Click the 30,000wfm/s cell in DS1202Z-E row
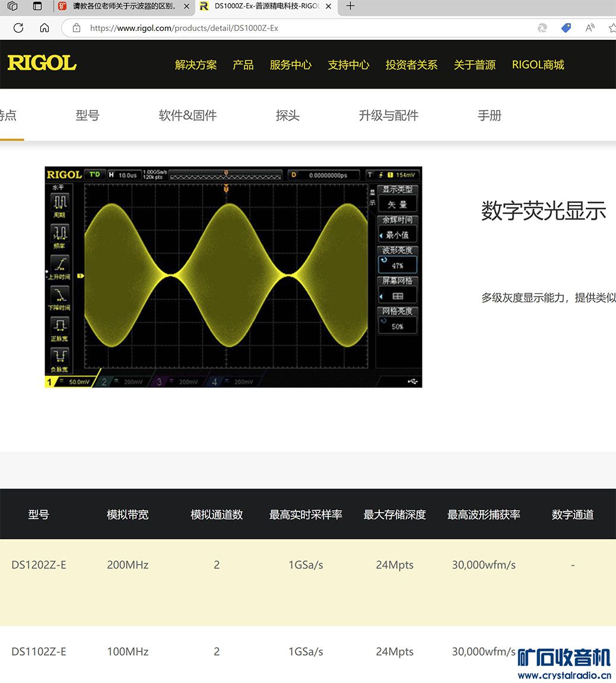The height and width of the screenshot is (683, 616). (x=484, y=565)
